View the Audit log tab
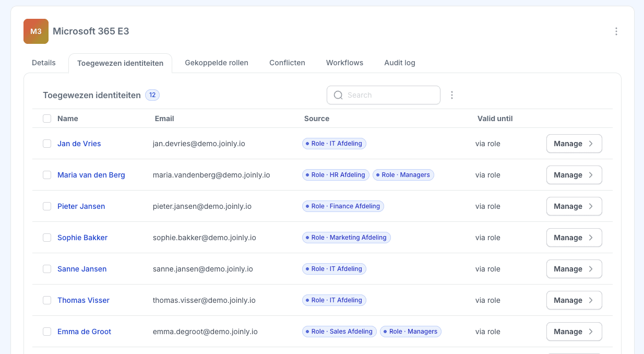The image size is (644, 354). click(x=400, y=63)
